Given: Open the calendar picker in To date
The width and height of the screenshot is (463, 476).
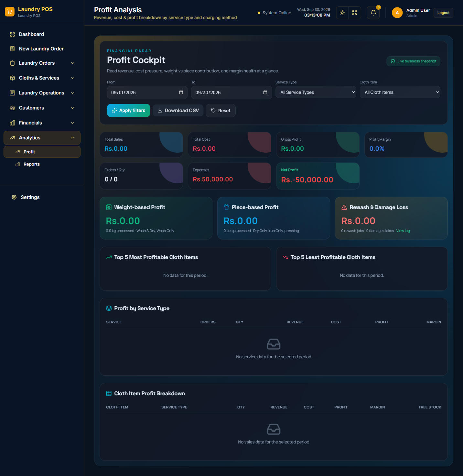Looking at the screenshot, I should 265,92.
